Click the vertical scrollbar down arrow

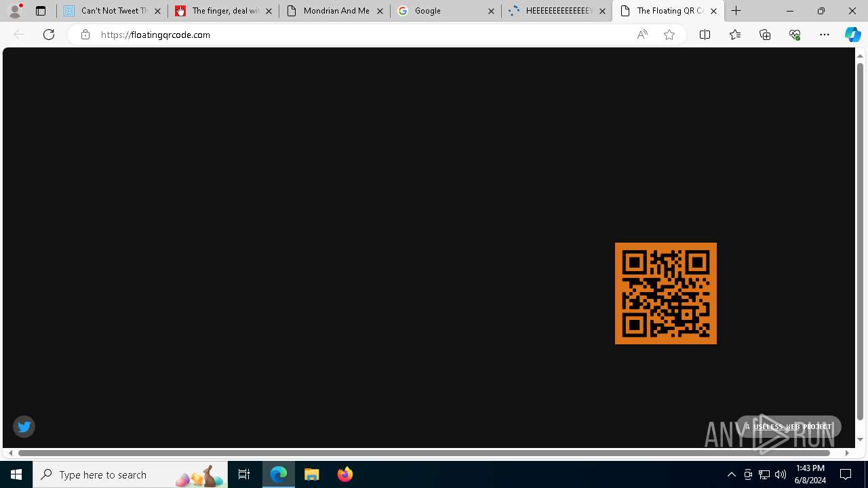point(860,440)
